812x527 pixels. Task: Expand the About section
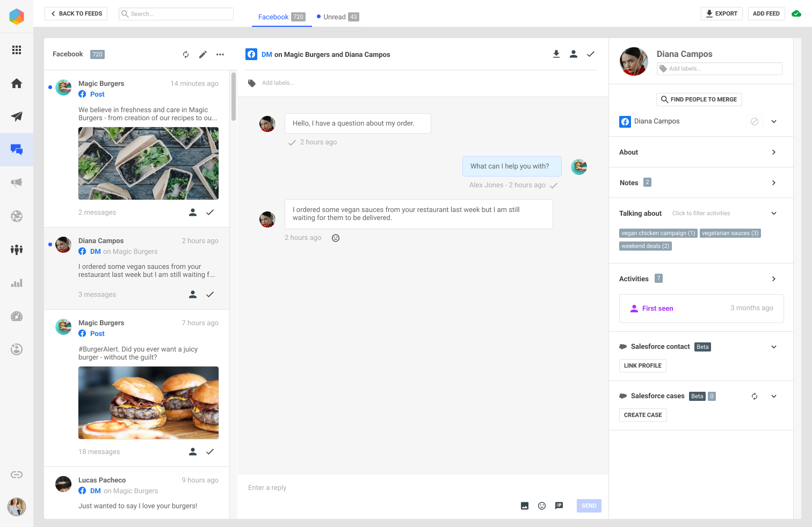tap(774, 152)
